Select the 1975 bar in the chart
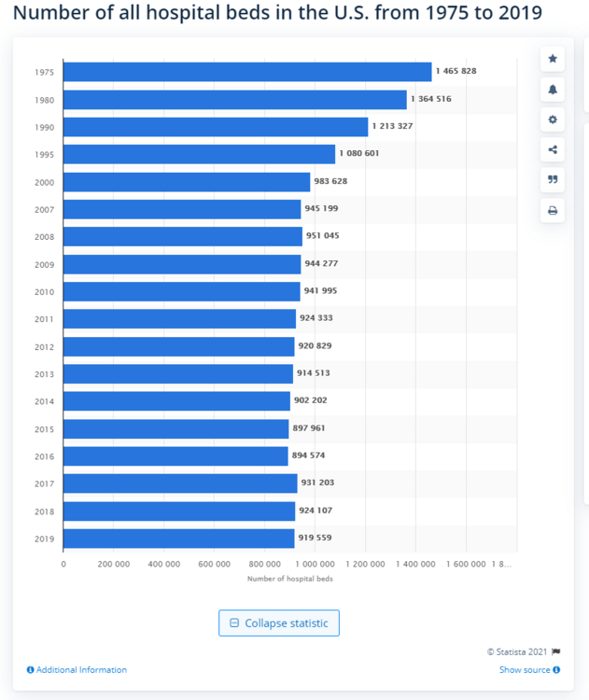Image resolution: width=589 pixels, height=700 pixels. point(247,72)
